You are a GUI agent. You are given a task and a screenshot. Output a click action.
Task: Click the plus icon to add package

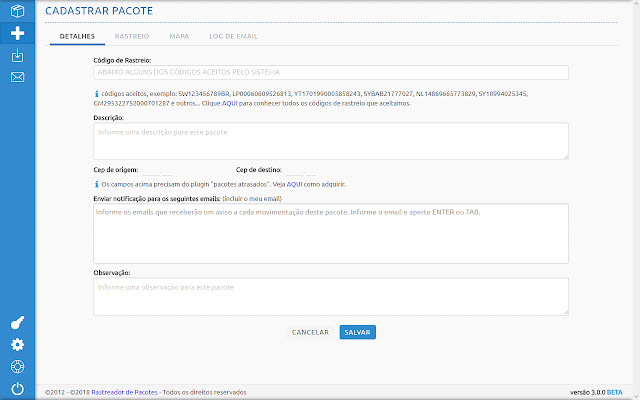point(17,33)
